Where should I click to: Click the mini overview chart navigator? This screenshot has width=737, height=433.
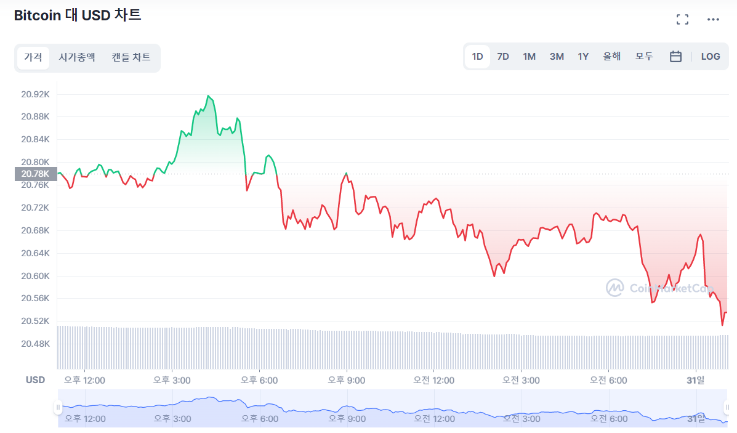(392, 408)
